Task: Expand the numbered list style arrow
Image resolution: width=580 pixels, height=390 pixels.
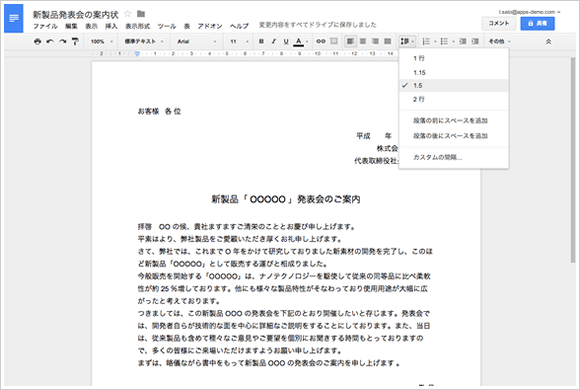Action: coord(435,41)
